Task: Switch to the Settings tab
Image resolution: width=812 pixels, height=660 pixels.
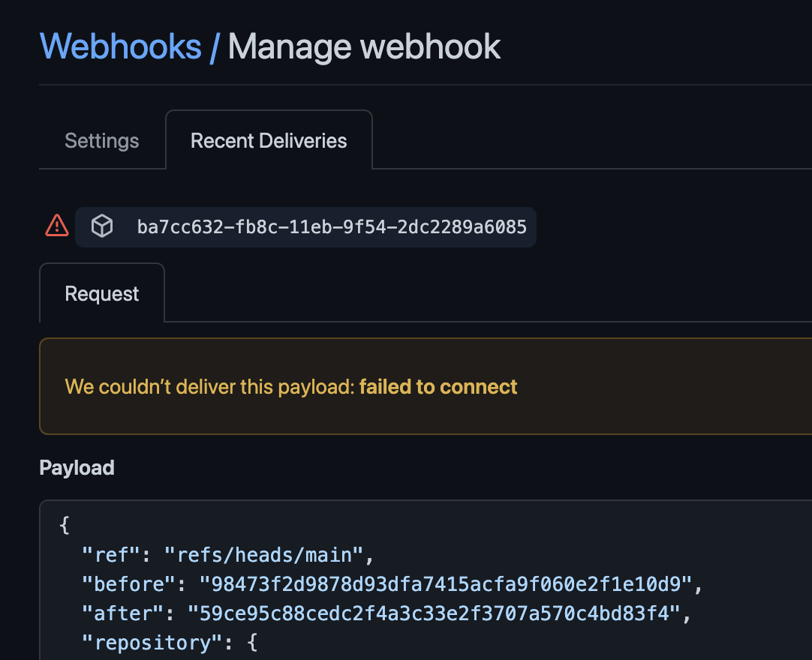Action: 101,140
